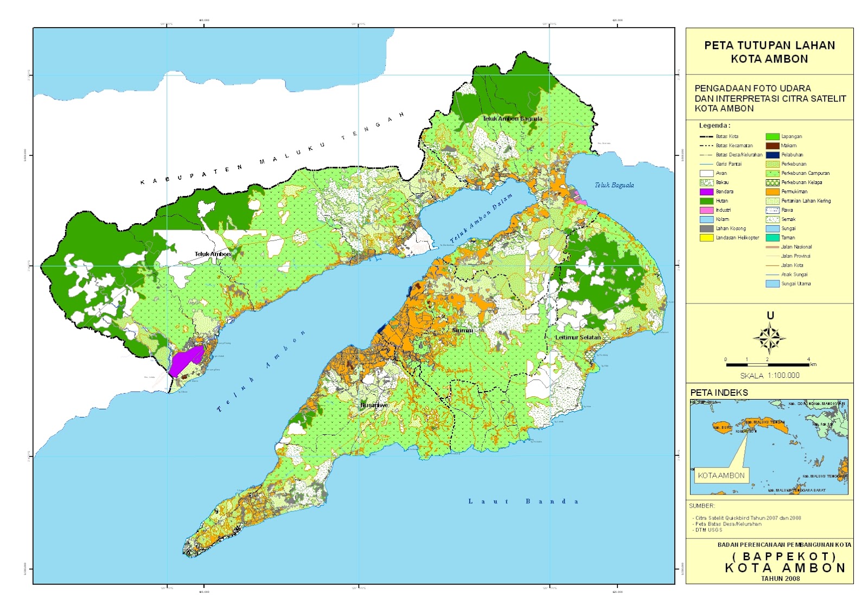Click the '( BAPPEKOT )' text
The width and height of the screenshot is (868, 614).
pyautogui.click(x=784, y=556)
